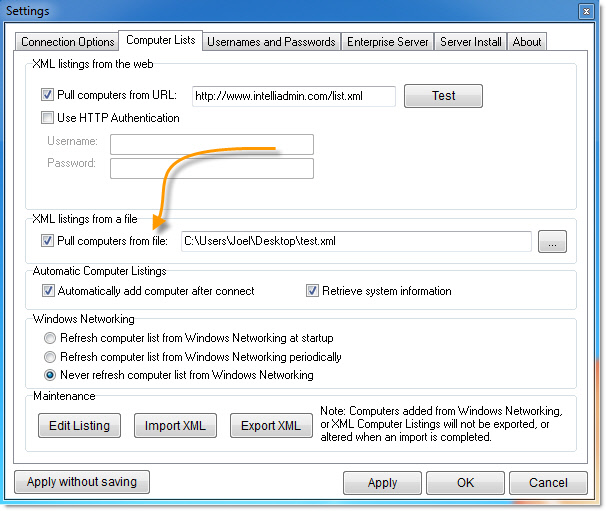
Task: Click the Export XML button
Action: coord(271,426)
